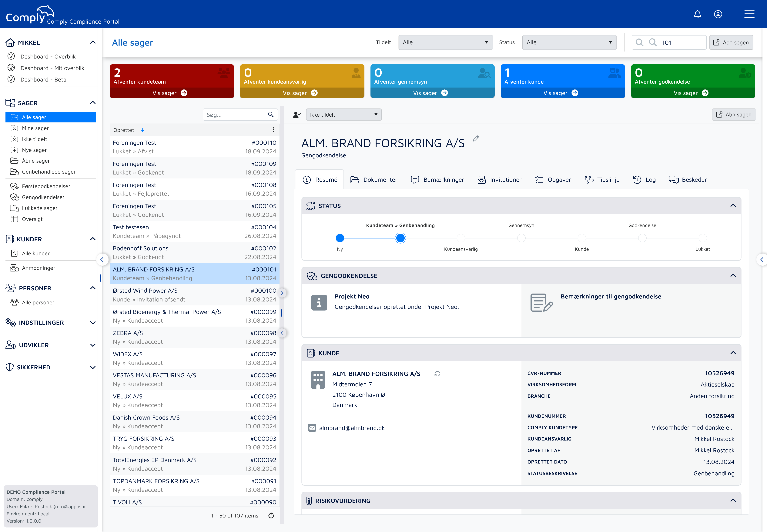Collapse the RISIKOVURDERING panel
Screen dimensions: 767x532
[733, 501]
